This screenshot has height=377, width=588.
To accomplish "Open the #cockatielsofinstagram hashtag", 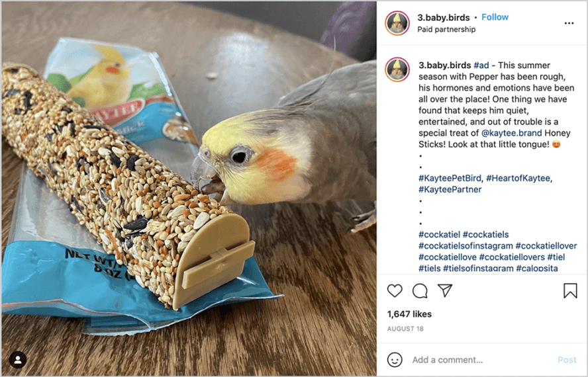I will click(465, 246).
